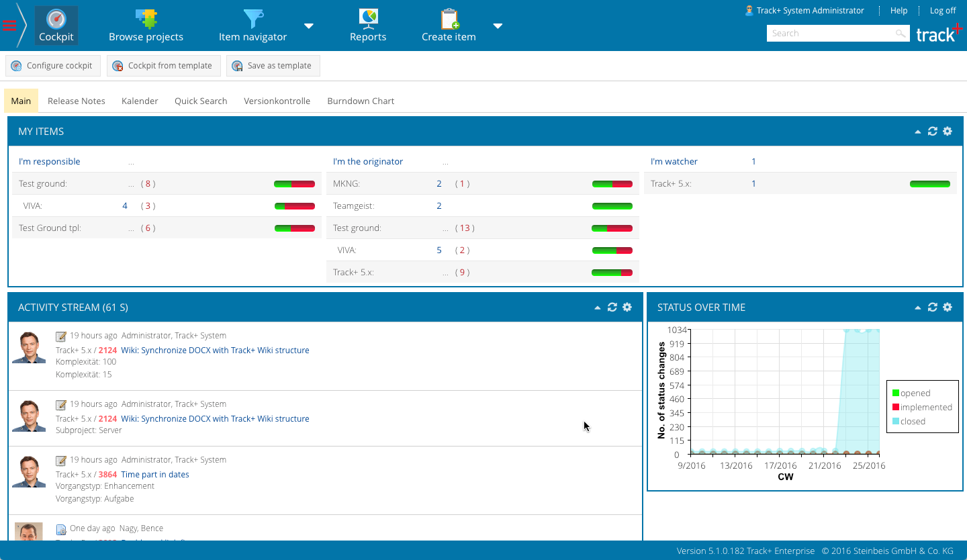Click the Log off link
Image resolution: width=967 pixels, height=560 pixels.
coord(943,11)
